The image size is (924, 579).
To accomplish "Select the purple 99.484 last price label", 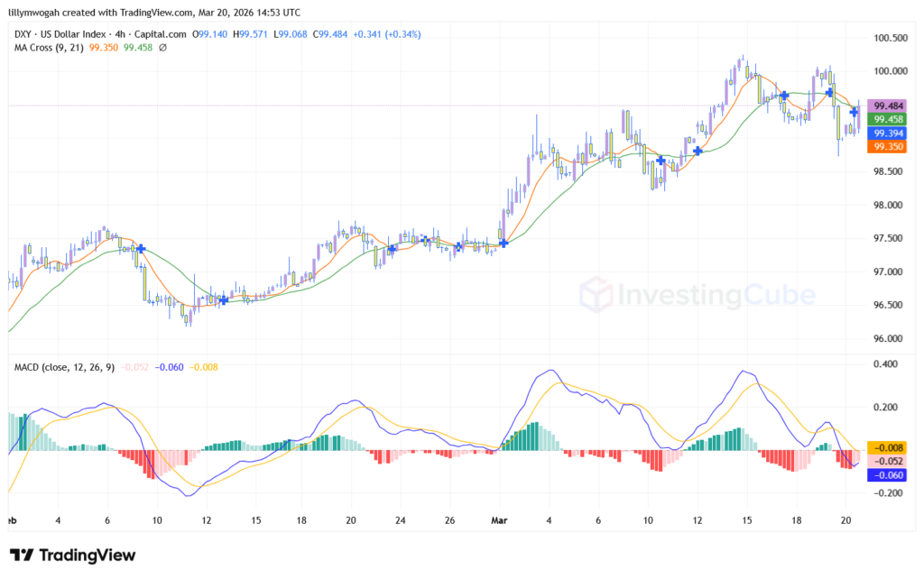I will coord(884,106).
